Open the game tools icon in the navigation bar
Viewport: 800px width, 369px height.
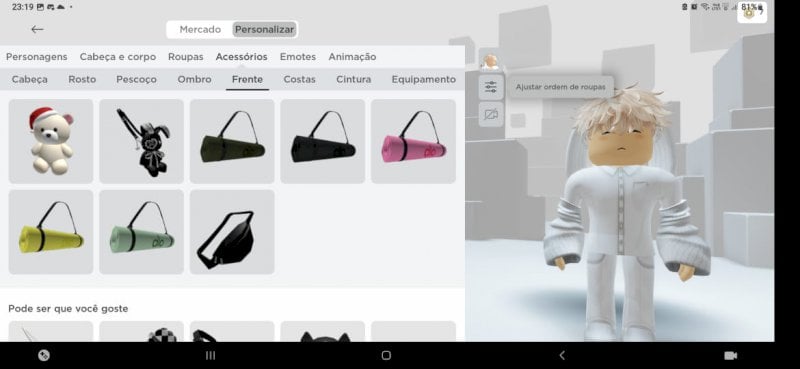(x=44, y=355)
